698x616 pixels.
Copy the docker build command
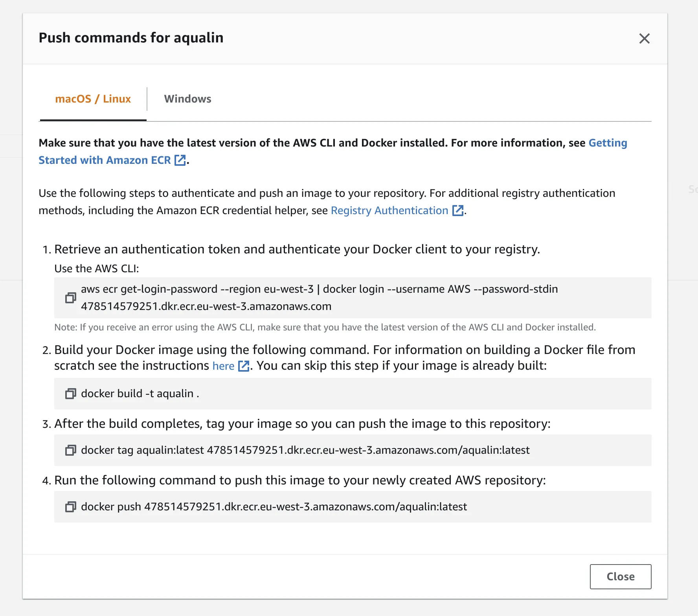pos(71,394)
